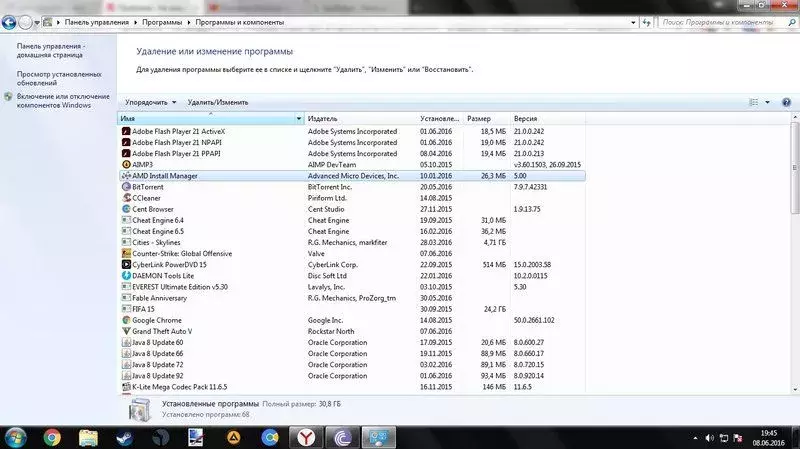Select the Java 8 Update 66 row
Image resolution: width=800 pixels, height=449 pixels.
[352, 354]
